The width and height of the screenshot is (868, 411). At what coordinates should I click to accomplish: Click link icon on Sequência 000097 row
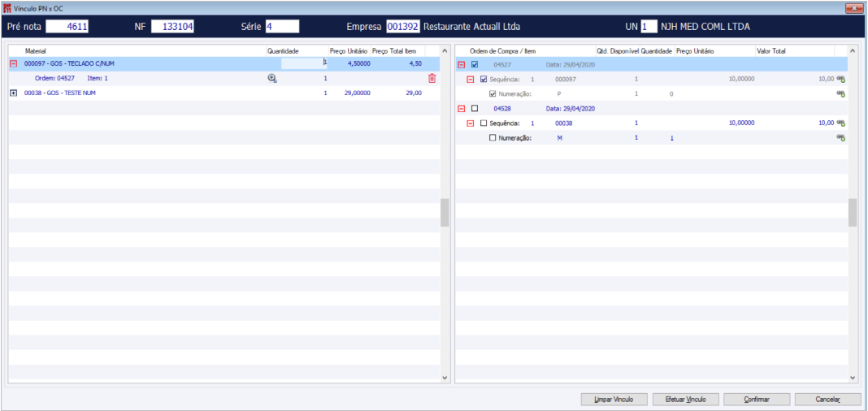click(840, 79)
